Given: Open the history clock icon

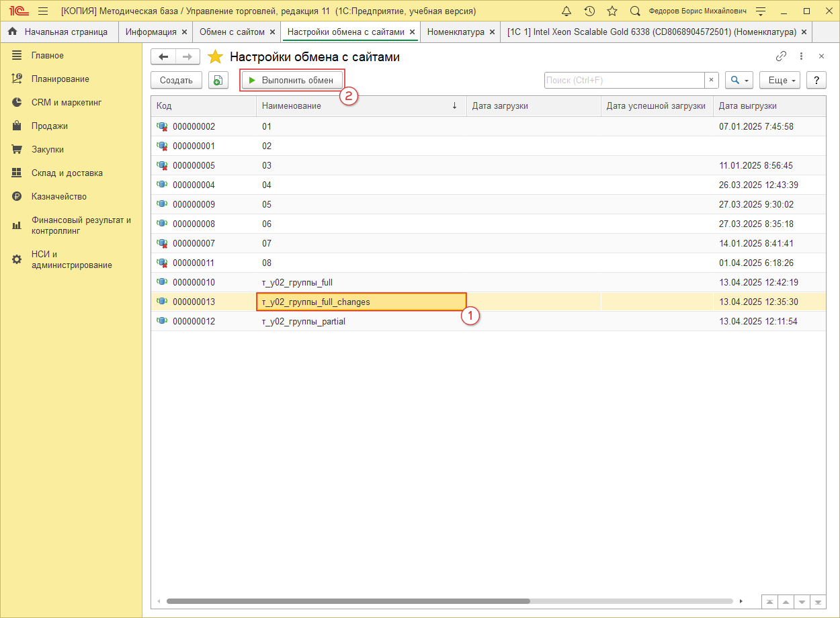Looking at the screenshot, I should (x=589, y=11).
